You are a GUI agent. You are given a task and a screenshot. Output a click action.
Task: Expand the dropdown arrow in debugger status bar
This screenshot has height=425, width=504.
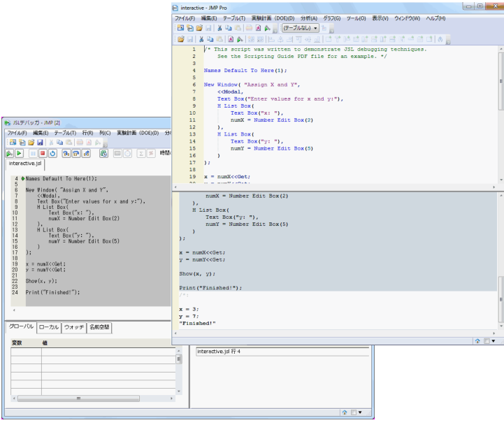360,412
